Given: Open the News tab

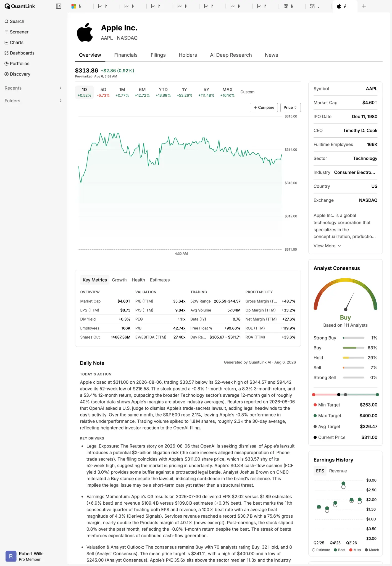Looking at the screenshot, I should coord(271,55).
